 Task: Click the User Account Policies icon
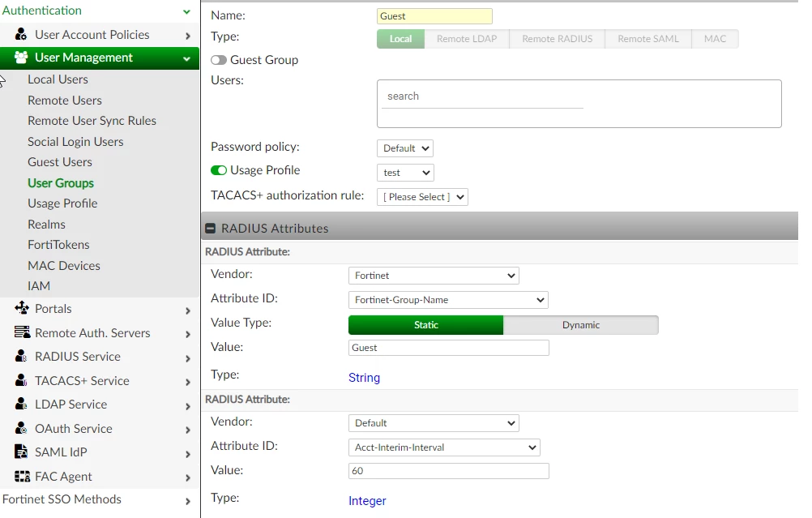tap(21, 35)
